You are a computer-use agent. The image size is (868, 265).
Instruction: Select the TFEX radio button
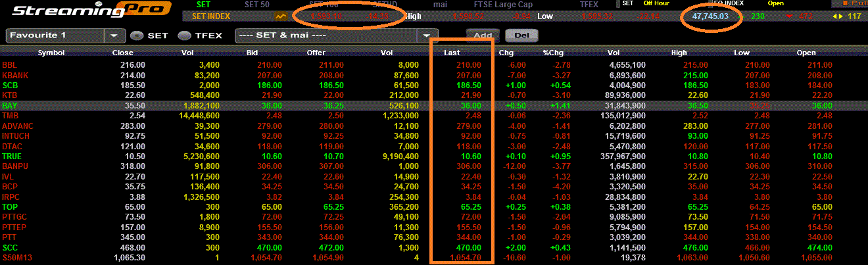tap(184, 36)
